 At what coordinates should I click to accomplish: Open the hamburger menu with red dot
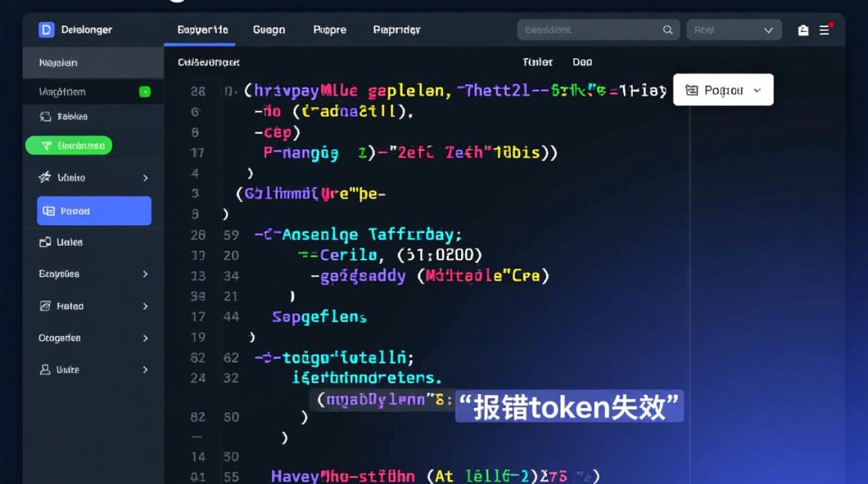click(x=825, y=30)
